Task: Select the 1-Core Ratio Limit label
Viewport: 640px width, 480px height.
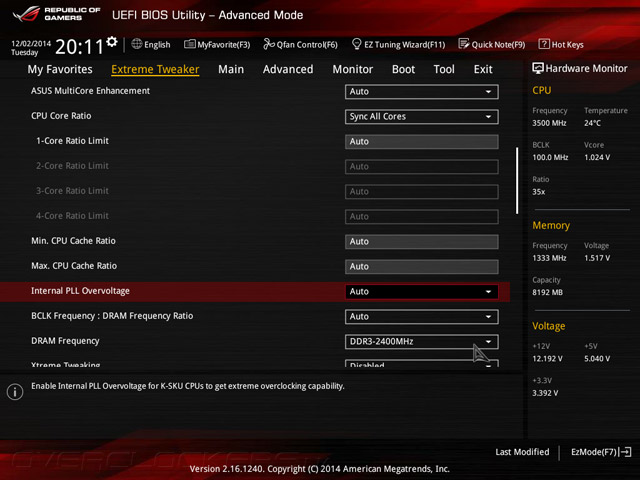Action: tap(73, 141)
